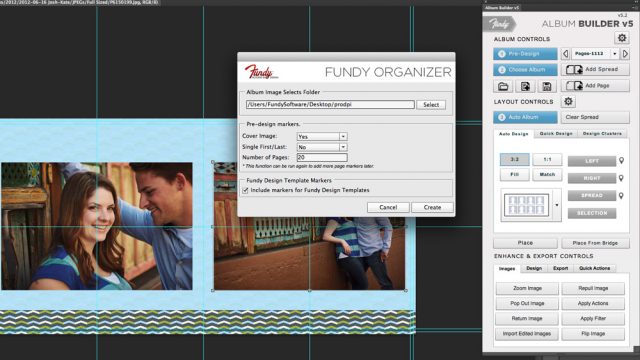This screenshot has height=360, width=640.
Task: Switch to the Export tab
Action: click(x=560, y=268)
